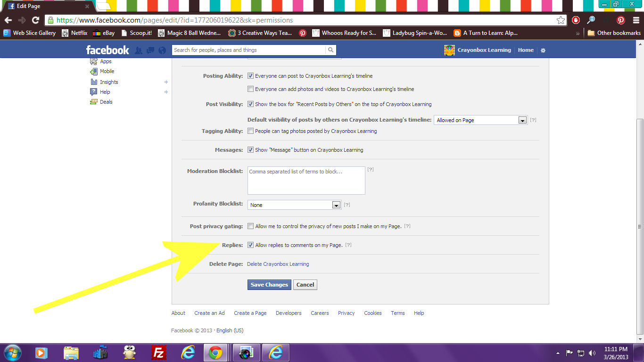
Task: Click the Create an Ad footer link
Action: point(209,313)
